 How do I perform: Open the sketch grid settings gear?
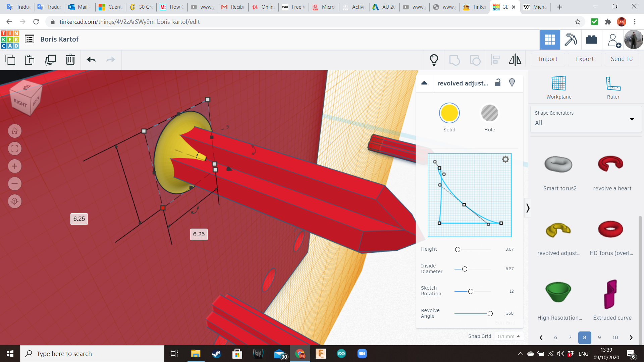(x=505, y=159)
